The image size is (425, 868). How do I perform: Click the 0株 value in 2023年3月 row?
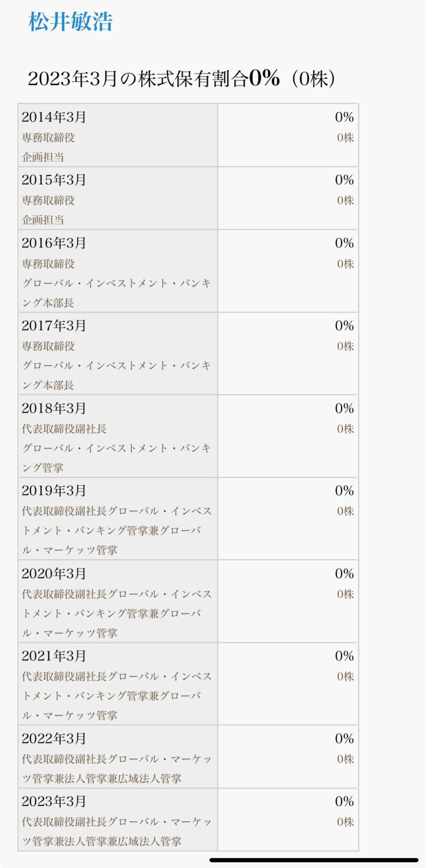point(345,822)
